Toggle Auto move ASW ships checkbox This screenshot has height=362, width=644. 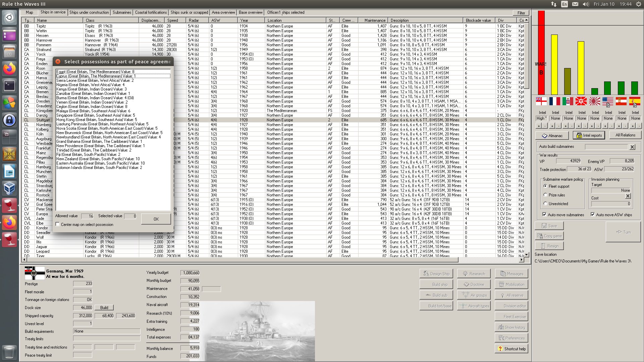[593, 215]
